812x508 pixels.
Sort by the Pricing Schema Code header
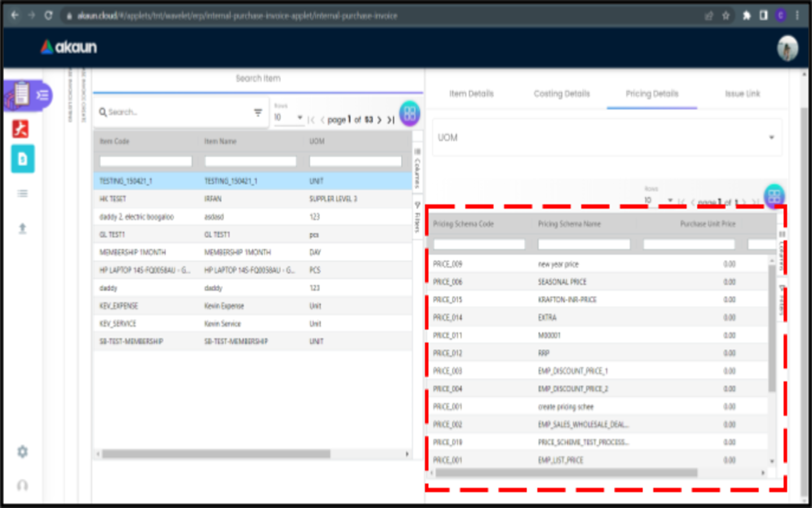463,224
